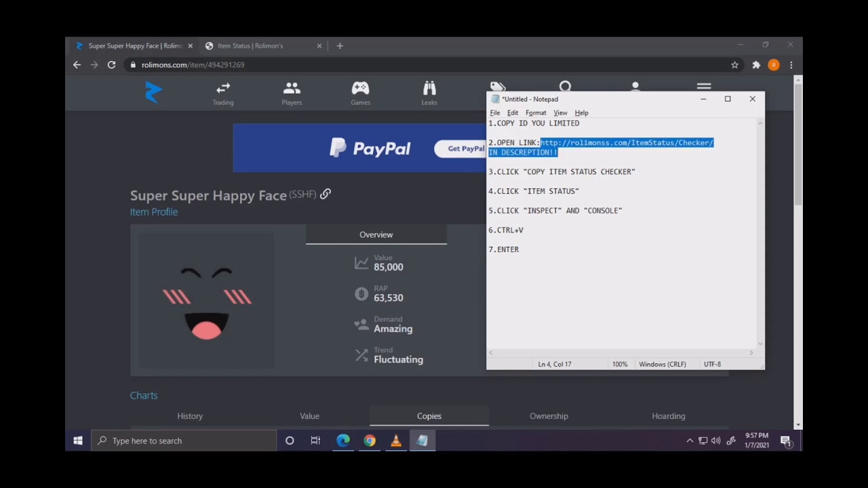Open Chrome three-dot menu

tap(791, 65)
